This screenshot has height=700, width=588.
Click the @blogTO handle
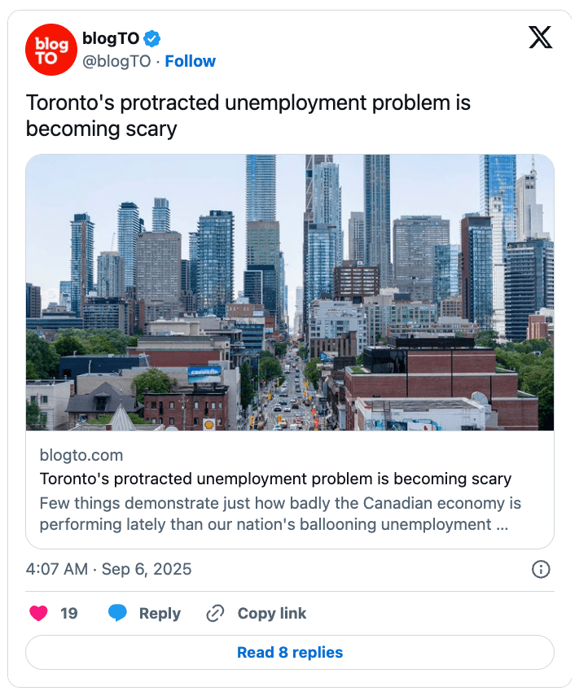click(x=116, y=61)
